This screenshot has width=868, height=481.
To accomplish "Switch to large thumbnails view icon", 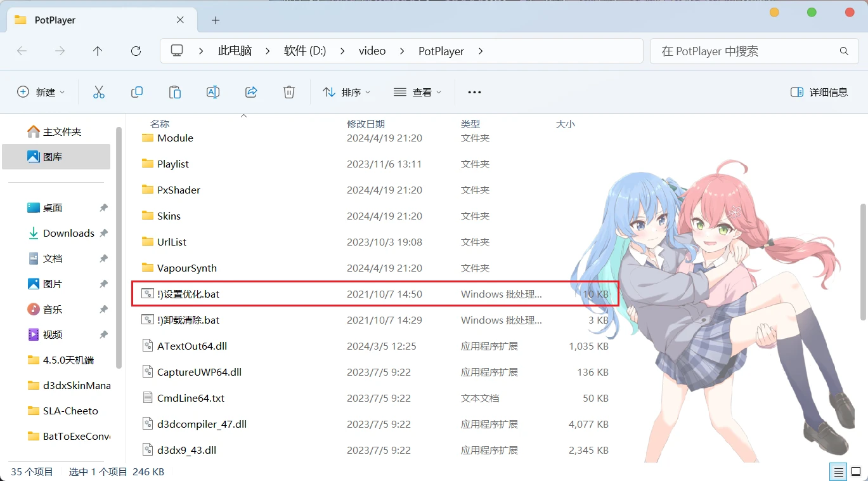I will (x=855, y=471).
